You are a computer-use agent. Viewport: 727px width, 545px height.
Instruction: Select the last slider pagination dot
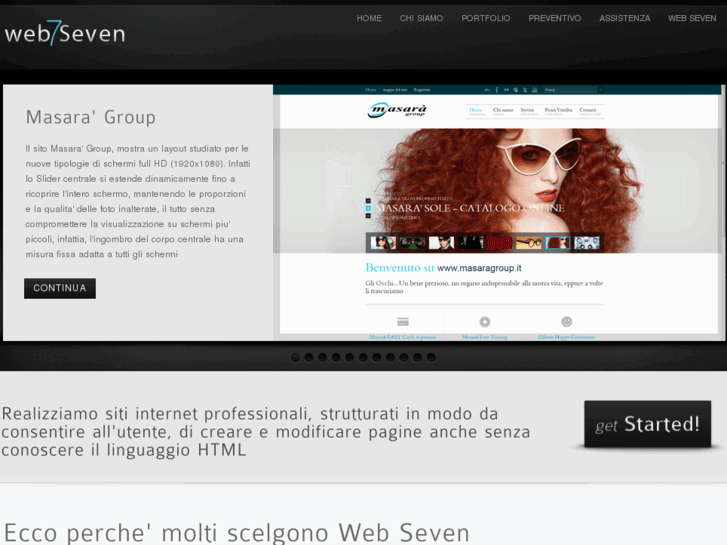tap(431, 357)
